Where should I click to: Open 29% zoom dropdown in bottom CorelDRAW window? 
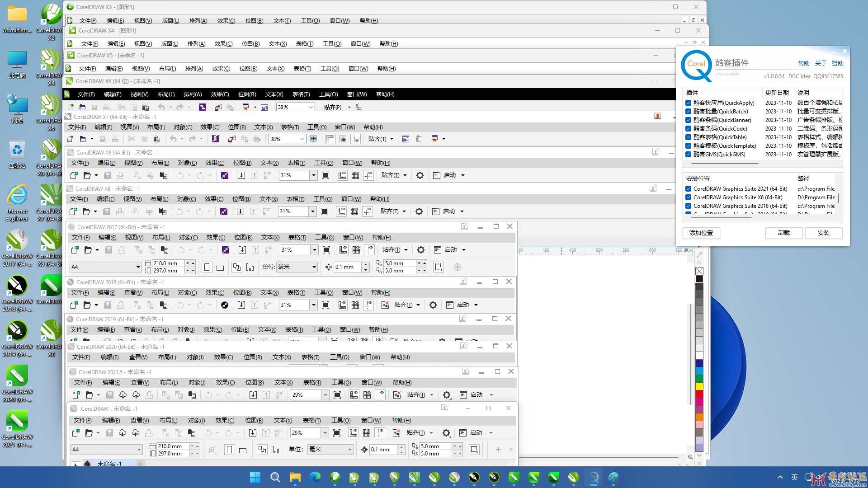(325, 433)
